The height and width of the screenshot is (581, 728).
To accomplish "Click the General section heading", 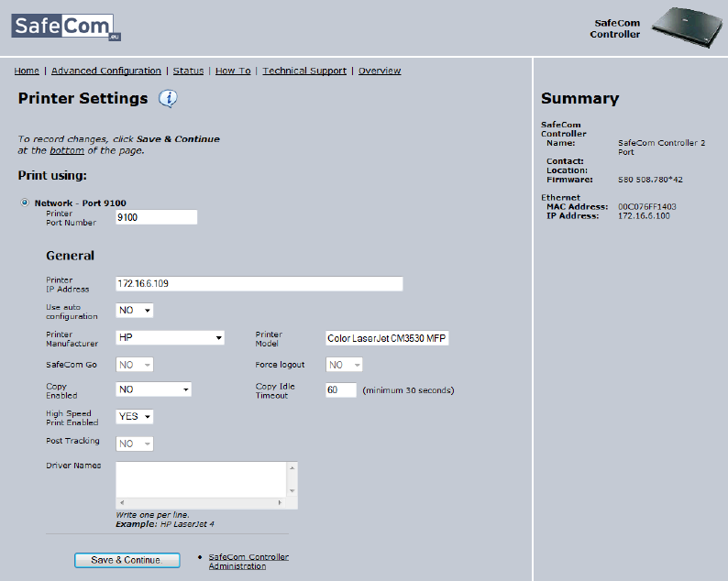I will click(70, 256).
